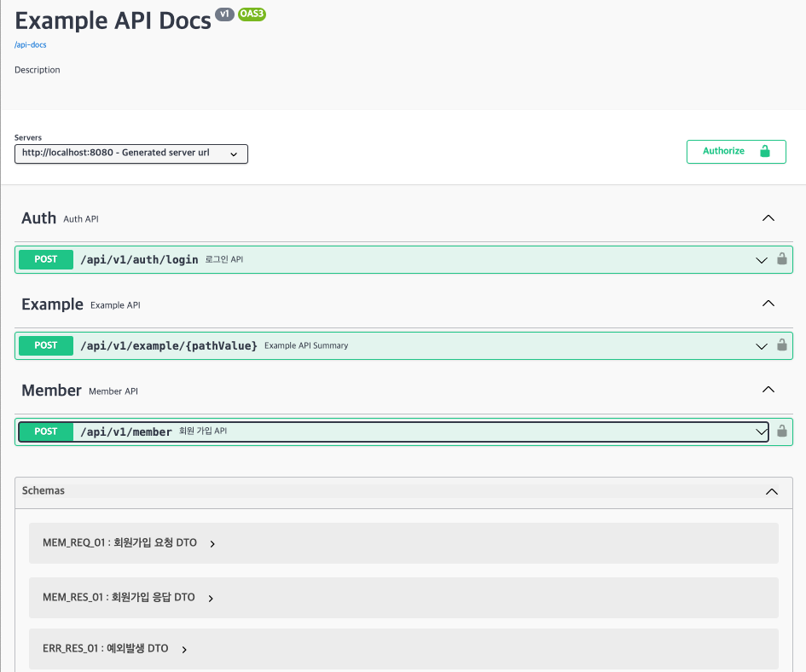806x672 pixels.
Task: Collapse the Example section with its chevron
Action: coord(768,304)
